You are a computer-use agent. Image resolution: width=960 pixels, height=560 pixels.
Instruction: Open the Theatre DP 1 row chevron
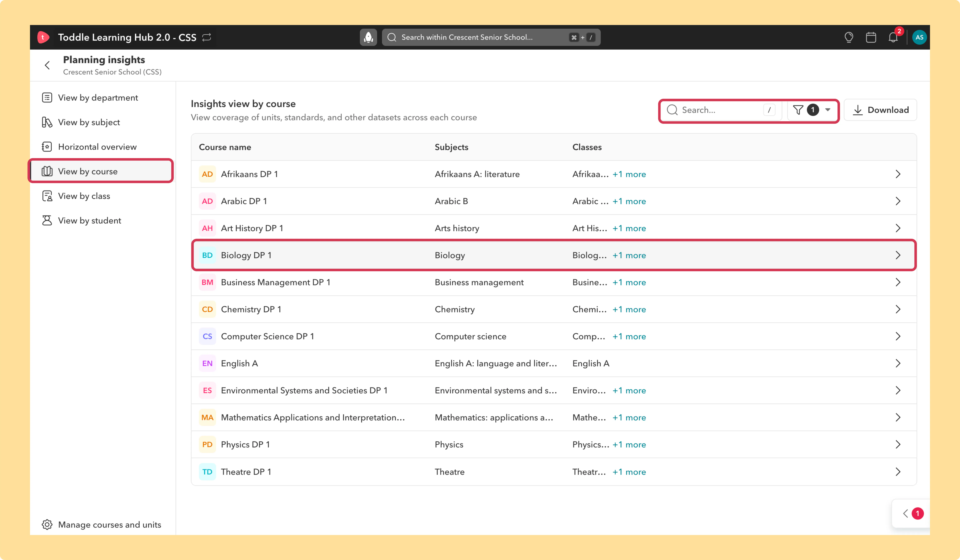click(x=898, y=472)
